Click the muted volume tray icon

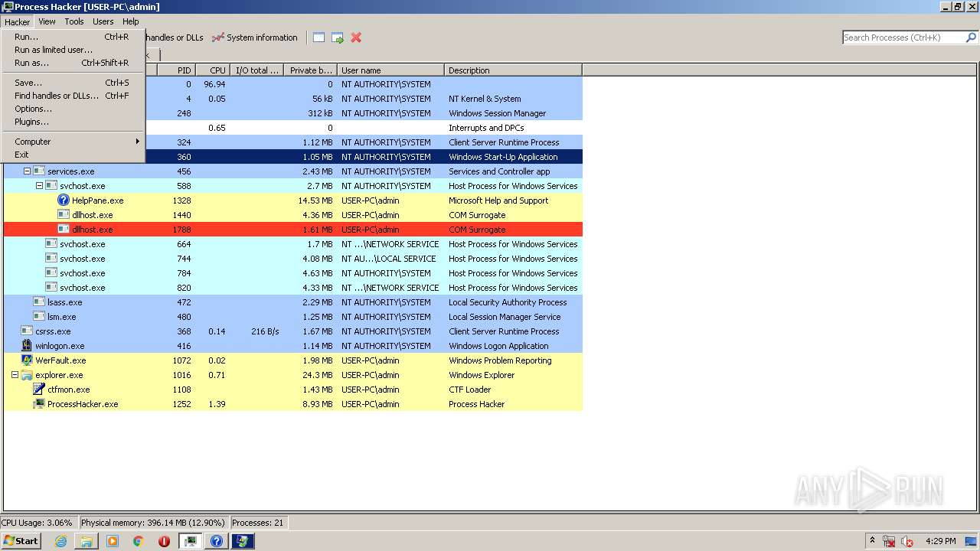[x=907, y=541]
